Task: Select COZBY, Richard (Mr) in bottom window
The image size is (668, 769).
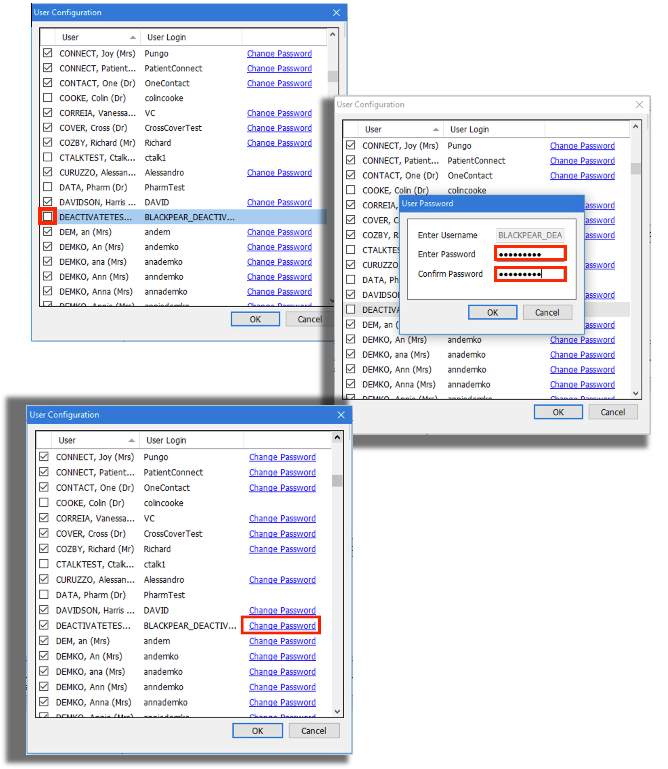Action: [x=95, y=549]
